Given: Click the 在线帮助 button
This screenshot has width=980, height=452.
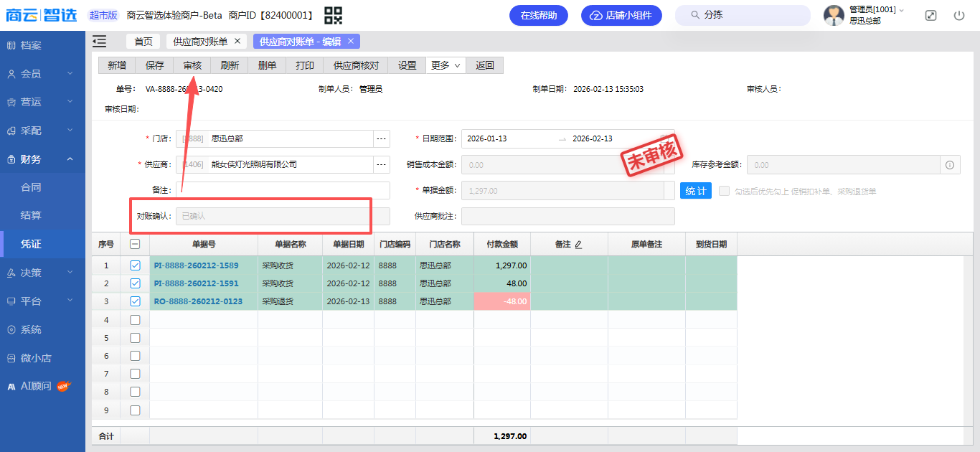Looking at the screenshot, I should (538, 15).
